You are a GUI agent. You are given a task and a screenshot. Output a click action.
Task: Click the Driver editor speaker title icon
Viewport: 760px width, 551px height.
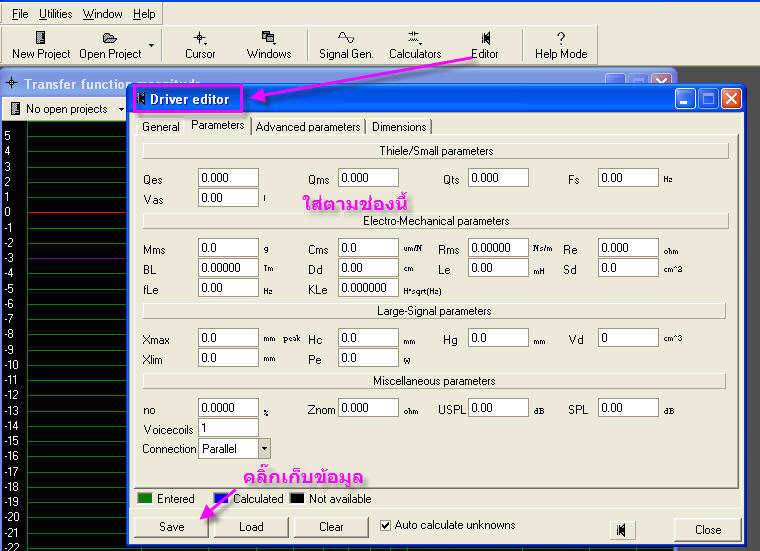pos(141,99)
